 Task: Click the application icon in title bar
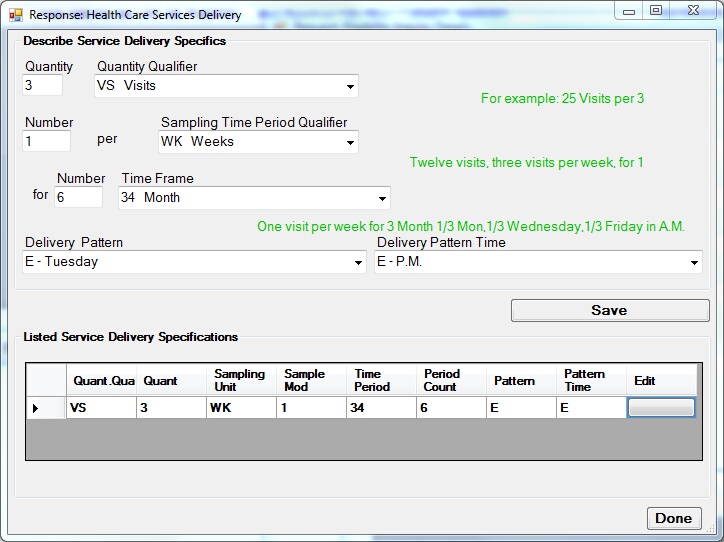click(15, 15)
